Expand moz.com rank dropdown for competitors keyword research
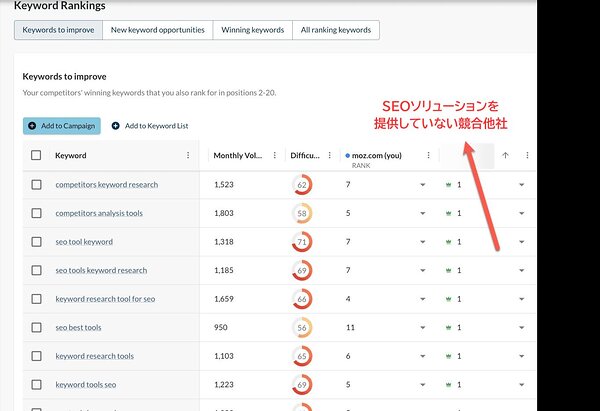Image resolution: width=600 pixels, height=411 pixels. click(x=423, y=185)
